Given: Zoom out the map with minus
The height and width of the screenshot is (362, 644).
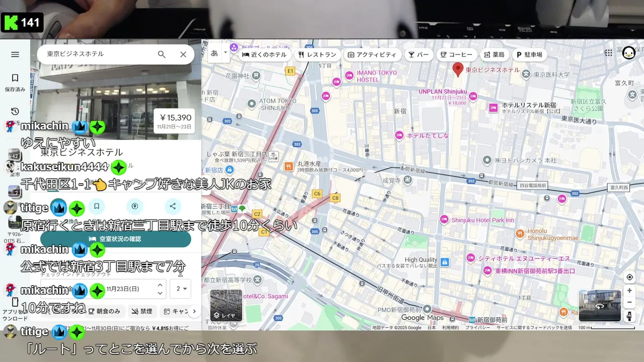Looking at the screenshot, I should tap(629, 302).
